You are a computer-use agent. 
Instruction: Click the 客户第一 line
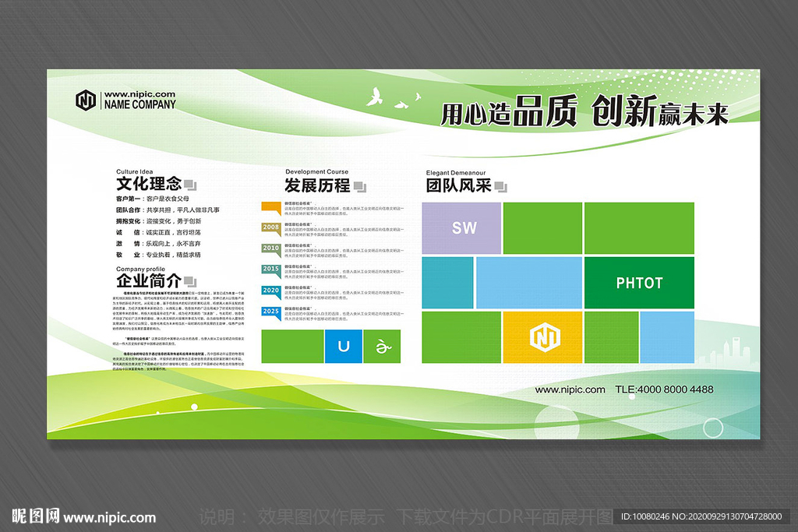point(153,199)
